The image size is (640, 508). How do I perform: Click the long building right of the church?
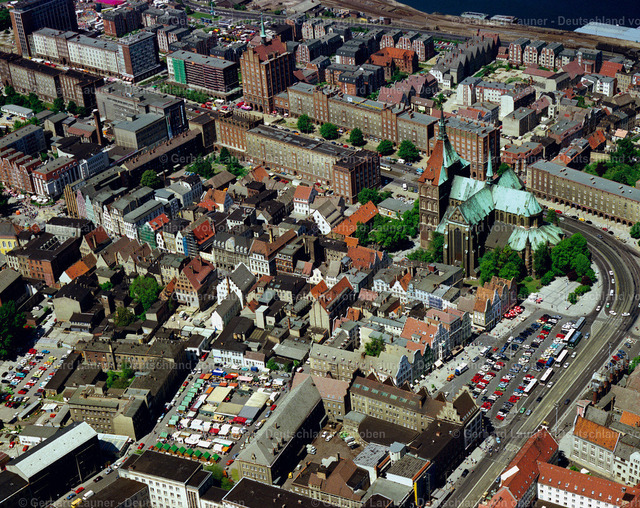(x=584, y=190)
